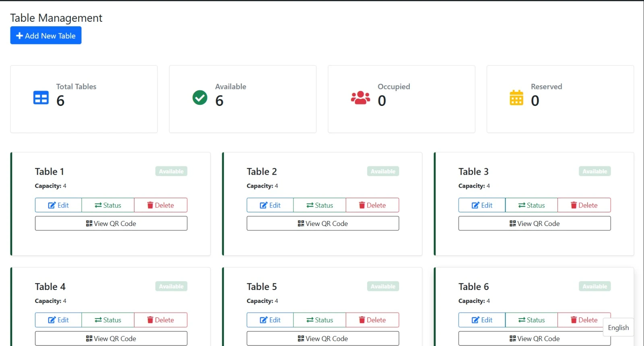
Task: Change the status of Table 3
Action: 531,205
